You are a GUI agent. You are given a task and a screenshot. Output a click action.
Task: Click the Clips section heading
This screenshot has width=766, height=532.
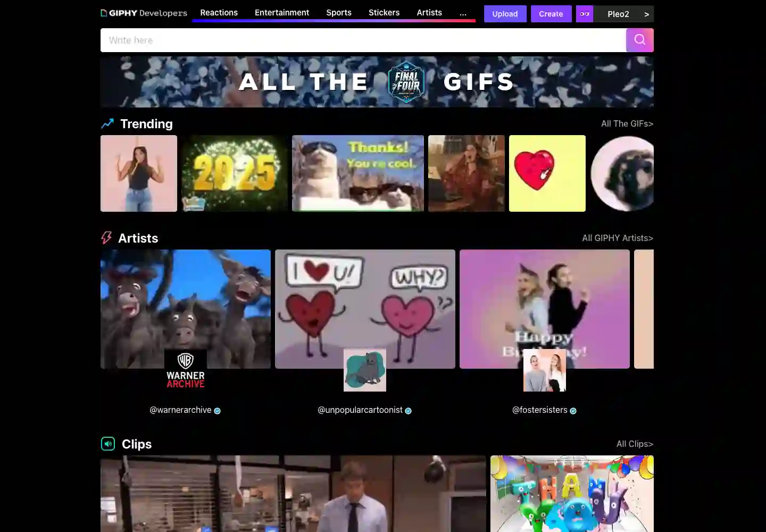pos(137,444)
